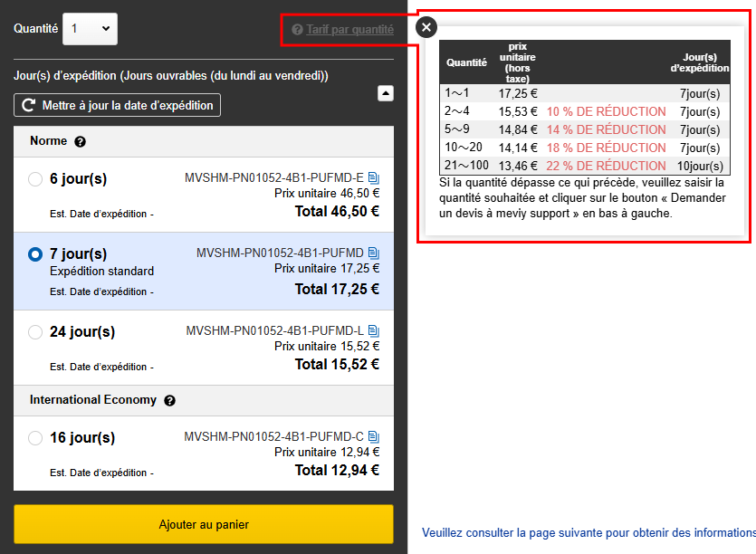Select the 7 jour(s) standard shipping radio
Screen dimensions: 756x554
35,254
